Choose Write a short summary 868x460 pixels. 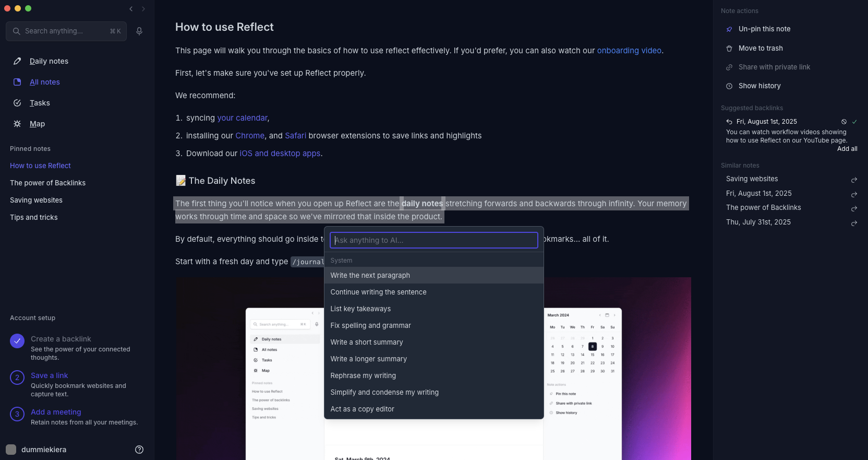tap(434, 342)
